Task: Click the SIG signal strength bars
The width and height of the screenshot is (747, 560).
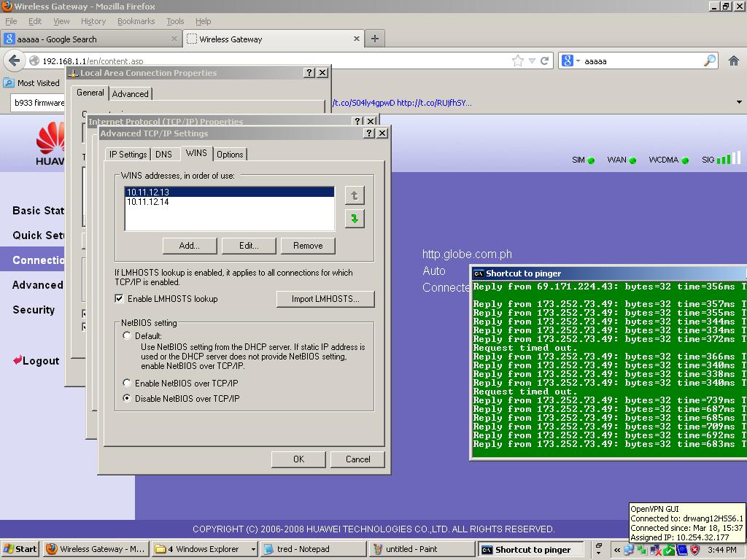Action: click(729, 157)
